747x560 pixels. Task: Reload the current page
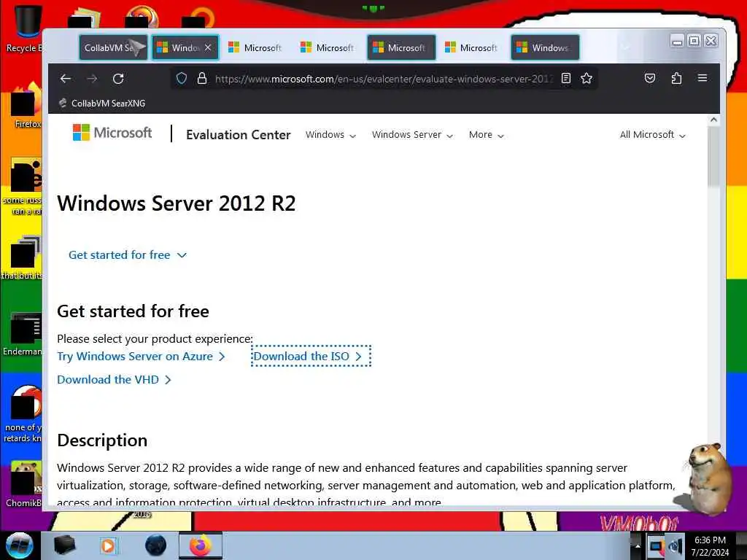(118, 79)
